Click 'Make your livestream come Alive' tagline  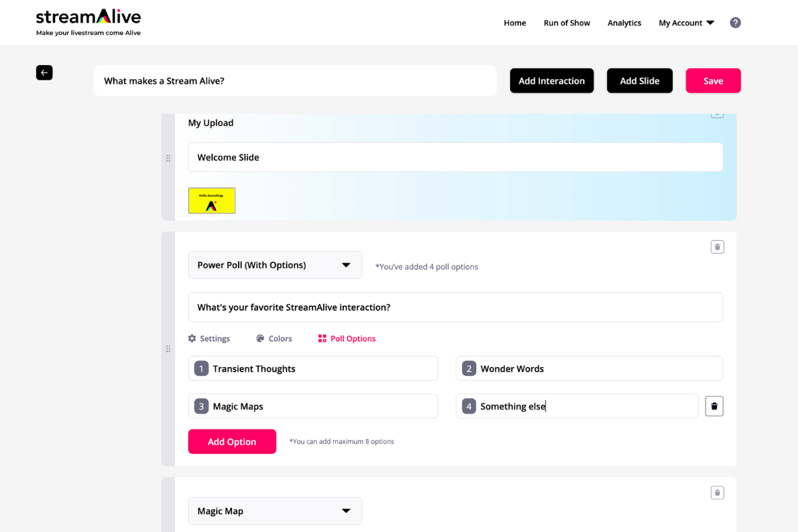click(88, 33)
